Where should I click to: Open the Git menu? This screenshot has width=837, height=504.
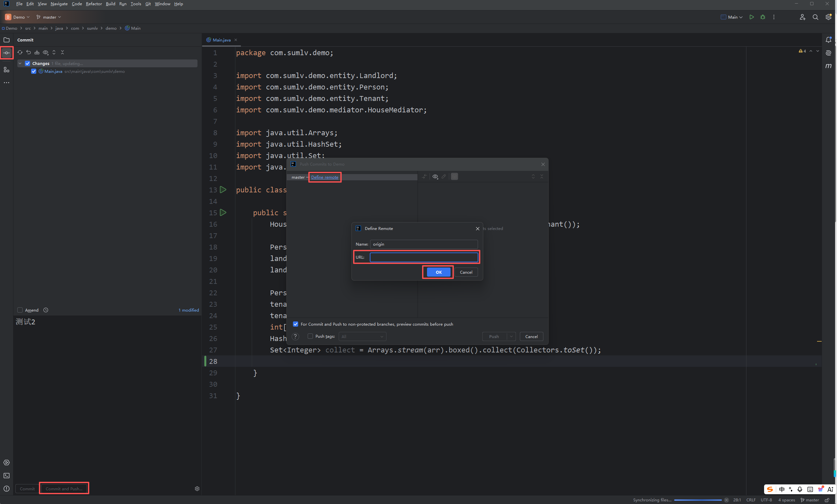tap(148, 4)
